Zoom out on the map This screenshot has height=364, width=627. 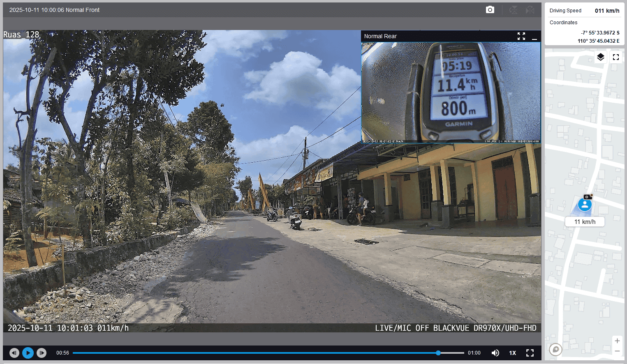coord(617,351)
